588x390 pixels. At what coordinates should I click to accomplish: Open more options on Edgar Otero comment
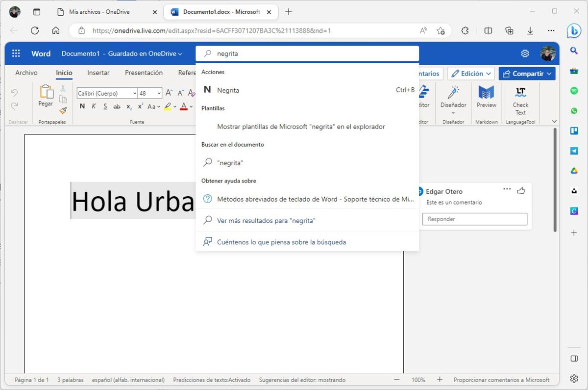507,189
